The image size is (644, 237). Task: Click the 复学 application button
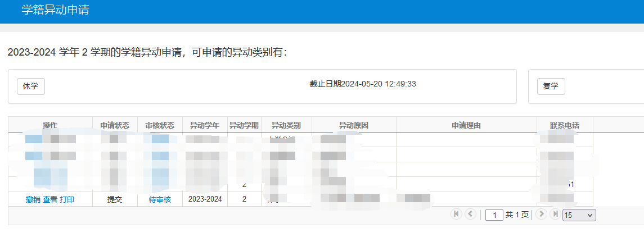(x=551, y=86)
